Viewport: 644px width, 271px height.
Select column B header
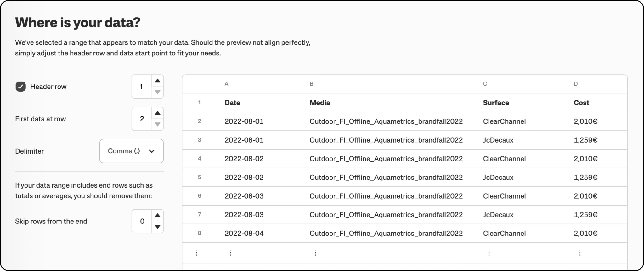pyautogui.click(x=311, y=84)
